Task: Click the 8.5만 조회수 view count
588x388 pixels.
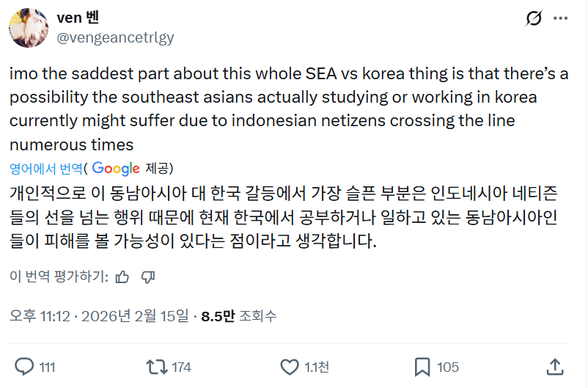Action: tap(239, 316)
